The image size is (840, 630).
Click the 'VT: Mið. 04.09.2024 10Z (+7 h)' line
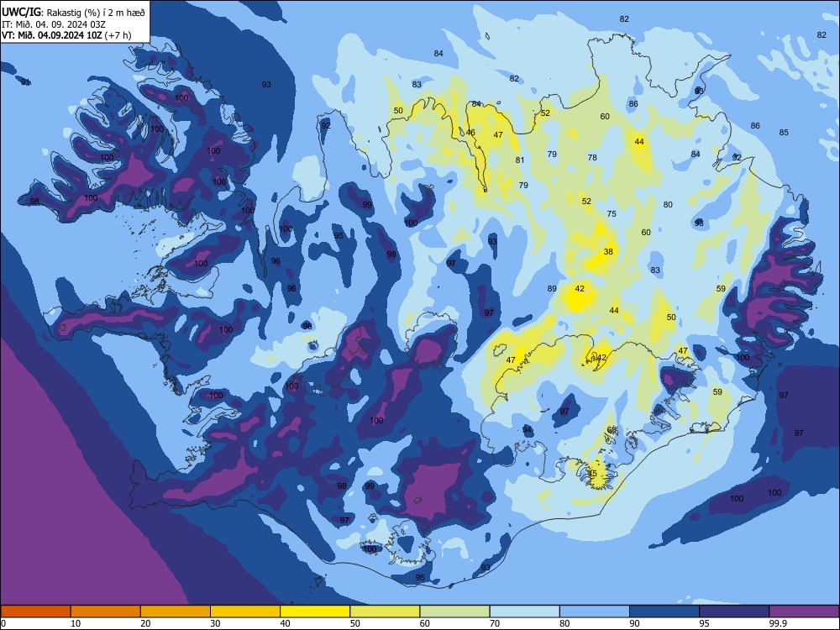click(x=66, y=35)
